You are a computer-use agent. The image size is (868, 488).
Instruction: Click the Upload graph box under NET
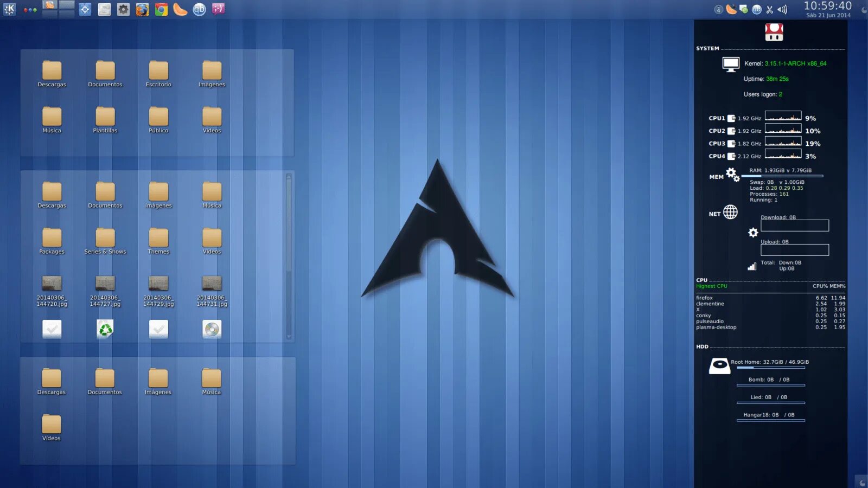[795, 250]
